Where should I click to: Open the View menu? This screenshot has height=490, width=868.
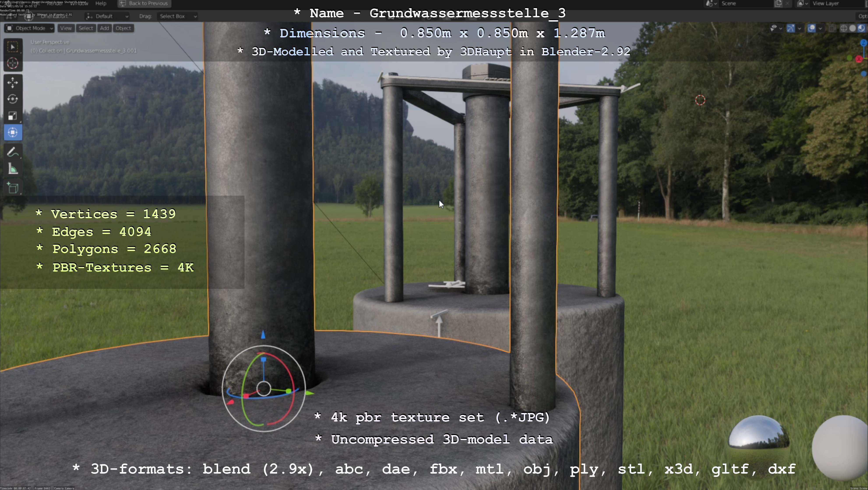[x=66, y=28]
